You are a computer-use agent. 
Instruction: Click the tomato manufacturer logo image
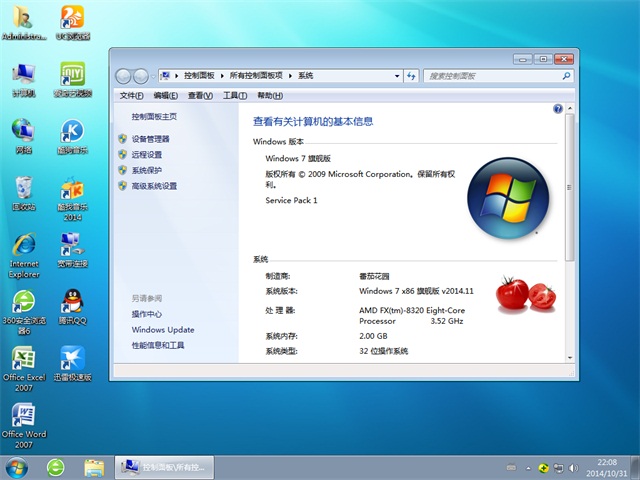(x=526, y=295)
